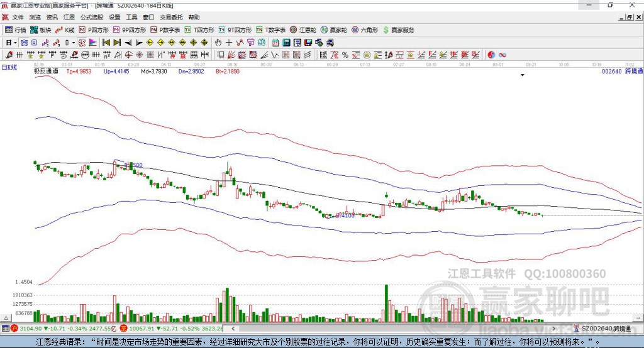The width and height of the screenshot is (644, 348).
Task: Click the yin-yang icon
Action: tap(491, 55)
